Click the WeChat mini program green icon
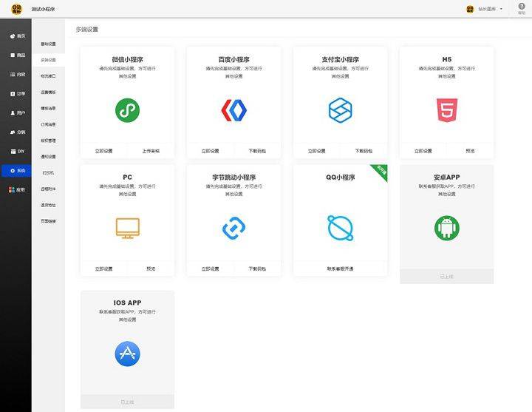Image resolution: width=532 pixels, height=412 pixels. click(x=127, y=110)
